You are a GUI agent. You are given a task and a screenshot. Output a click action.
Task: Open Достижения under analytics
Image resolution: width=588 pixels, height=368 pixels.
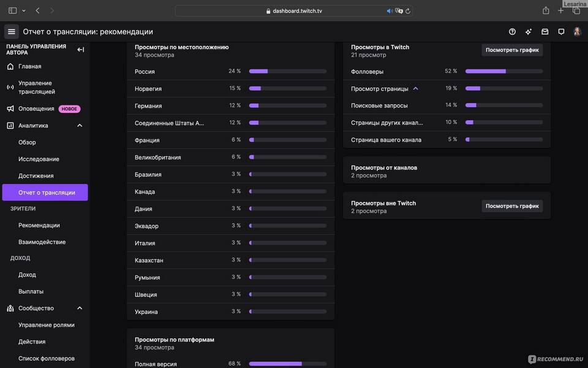tap(36, 176)
